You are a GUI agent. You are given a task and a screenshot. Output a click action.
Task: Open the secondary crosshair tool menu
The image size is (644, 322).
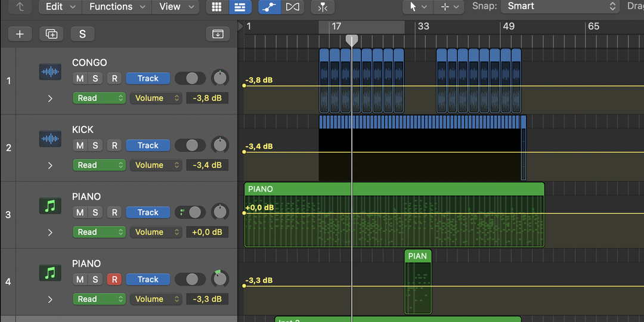449,7
